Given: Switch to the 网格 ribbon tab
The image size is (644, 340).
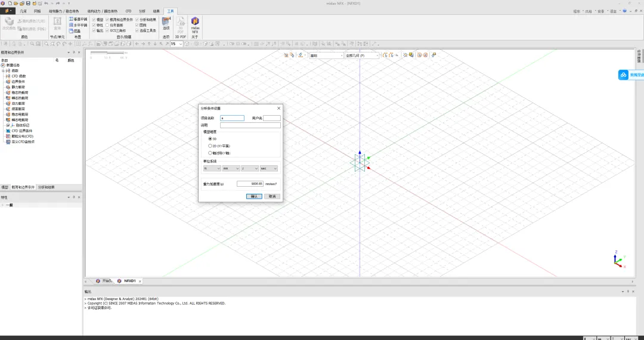Looking at the screenshot, I should (x=37, y=11).
